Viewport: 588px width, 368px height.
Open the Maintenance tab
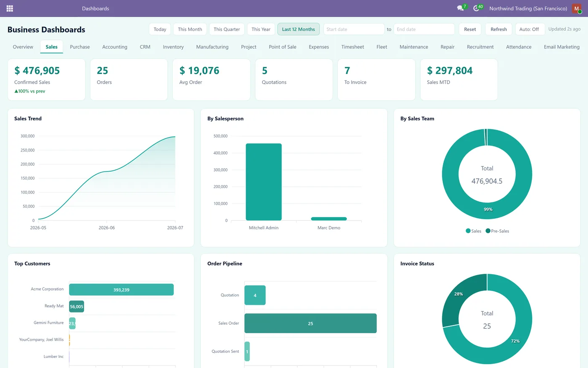(414, 47)
